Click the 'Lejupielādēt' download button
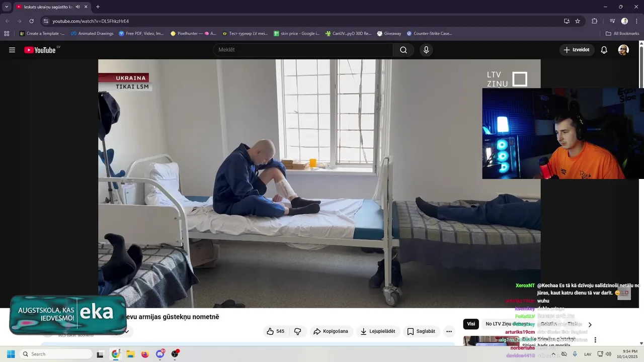This screenshot has width=644, height=362. pyautogui.click(x=378, y=331)
